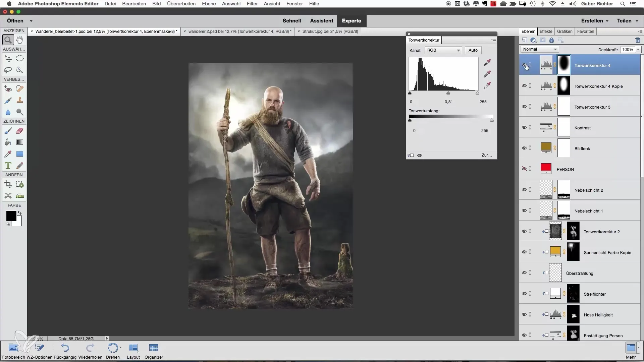Open the Teilen dropdown

pyautogui.click(x=628, y=21)
